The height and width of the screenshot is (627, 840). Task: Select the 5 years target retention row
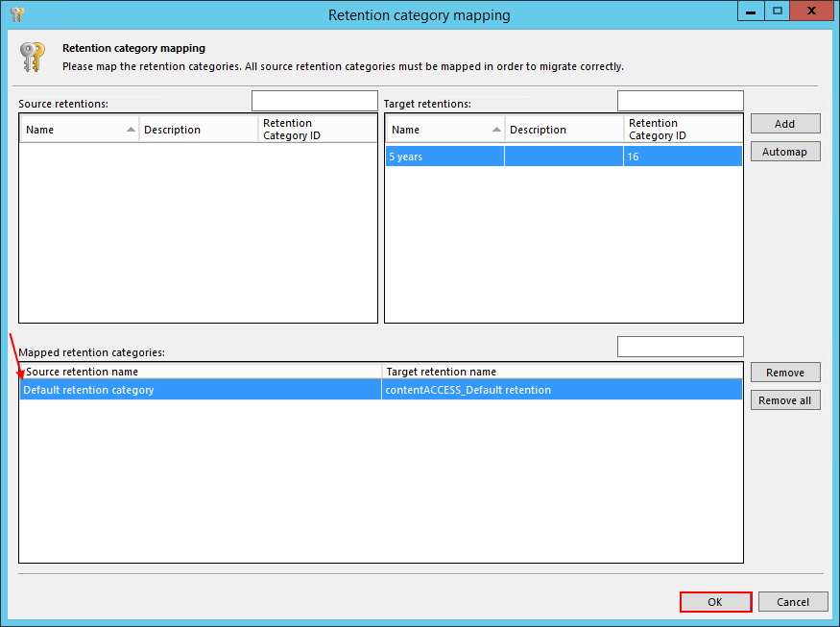point(564,157)
